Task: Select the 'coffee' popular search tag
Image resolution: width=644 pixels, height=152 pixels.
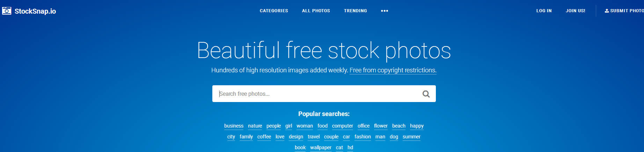Action: 264,137
